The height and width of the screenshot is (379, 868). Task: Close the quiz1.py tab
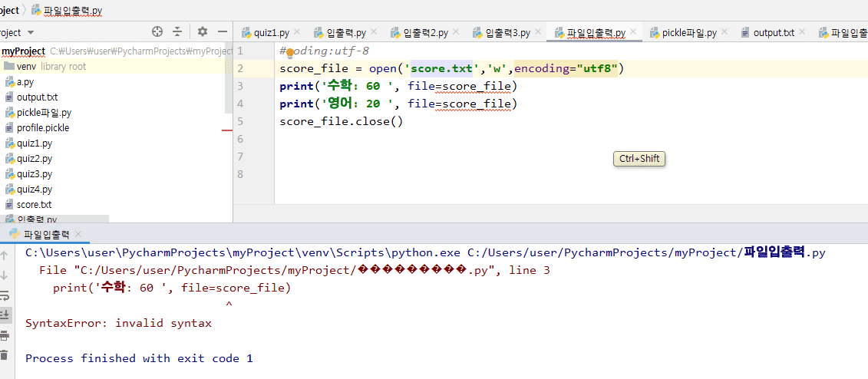pos(297,32)
